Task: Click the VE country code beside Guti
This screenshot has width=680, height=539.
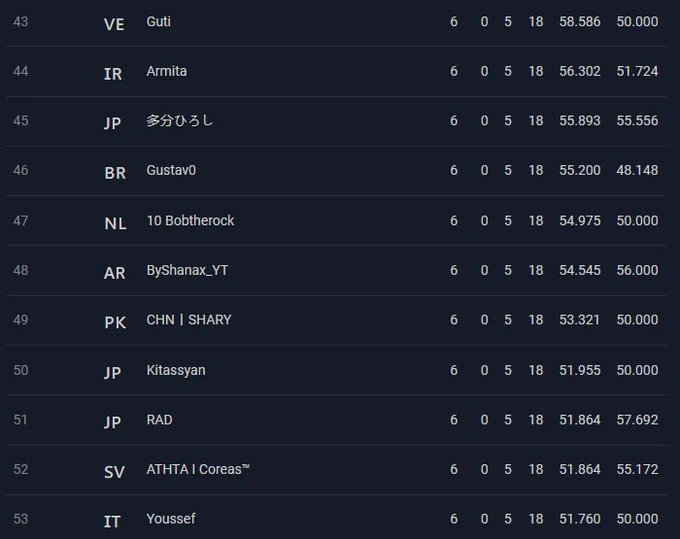Action: pos(114,24)
